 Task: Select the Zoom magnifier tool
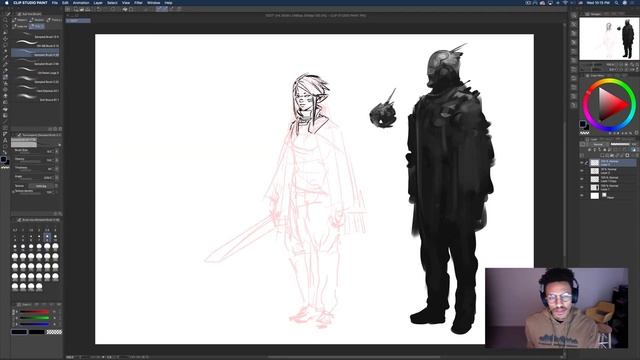point(5,20)
